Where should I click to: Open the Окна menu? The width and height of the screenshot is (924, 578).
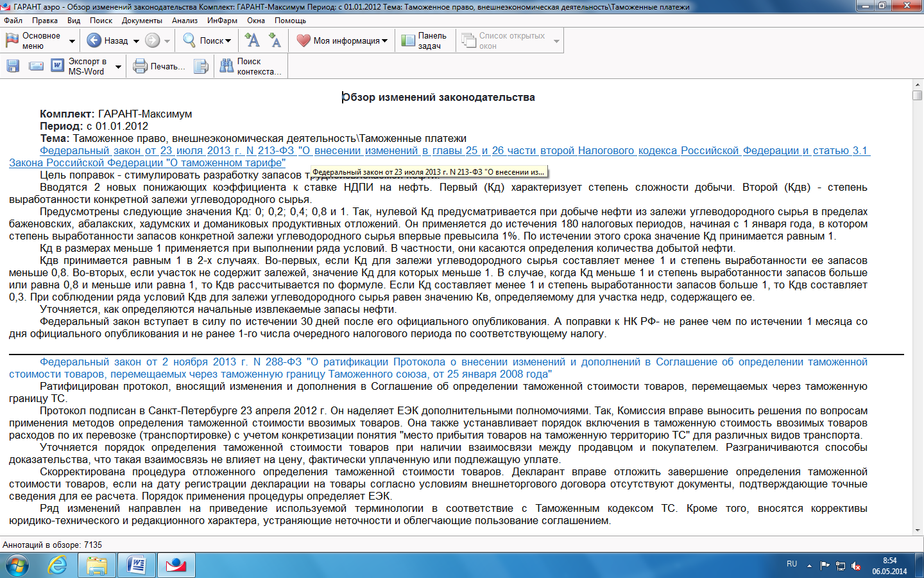point(256,21)
